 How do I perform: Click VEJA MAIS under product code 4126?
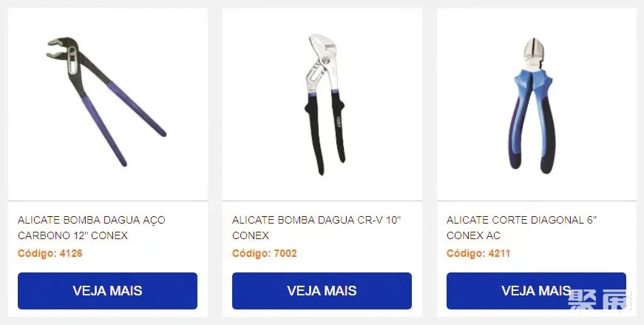click(108, 291)
